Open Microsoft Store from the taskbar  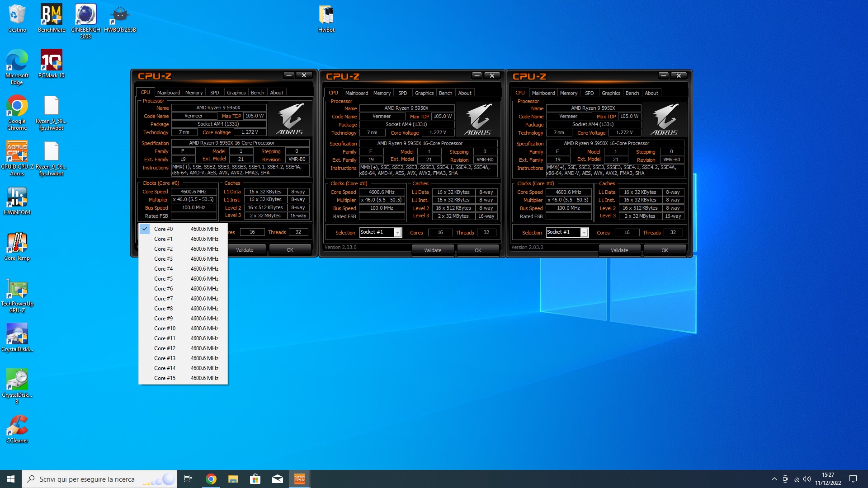coord(255,479)
